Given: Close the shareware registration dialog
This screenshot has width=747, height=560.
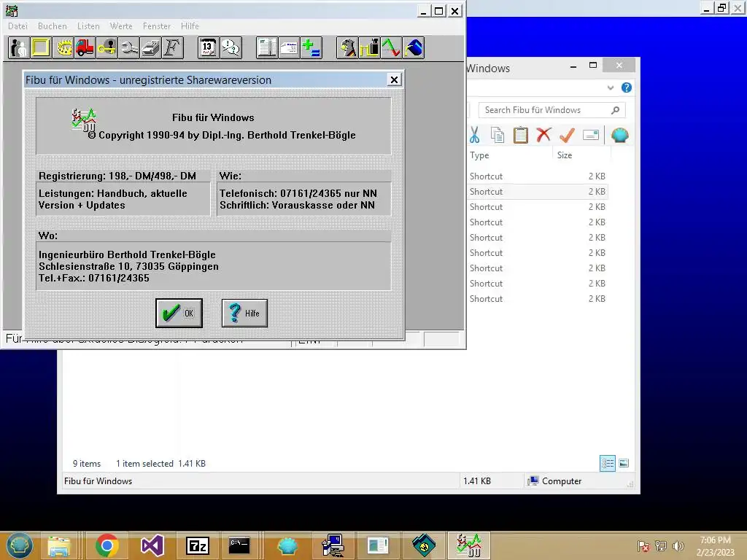Looking at the screenshot, I should (394, 80).
